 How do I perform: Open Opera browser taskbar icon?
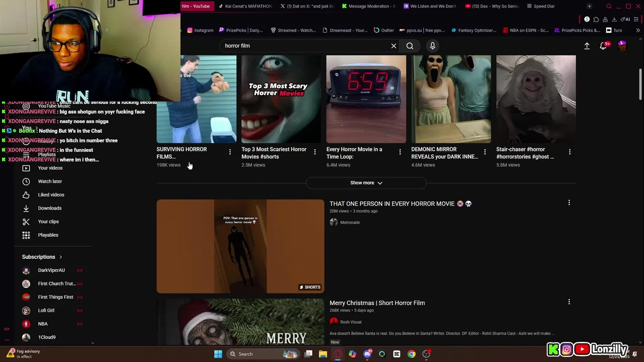coord(338,354)
